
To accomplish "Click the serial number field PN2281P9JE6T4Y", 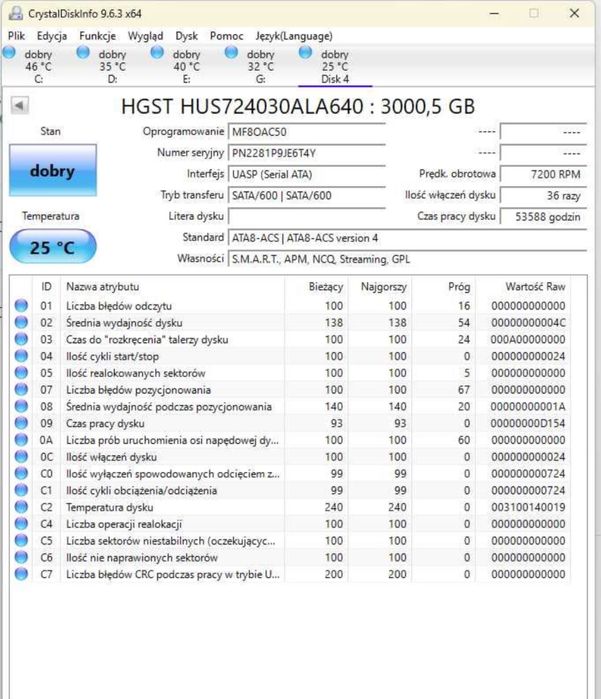I will (307, 153).
